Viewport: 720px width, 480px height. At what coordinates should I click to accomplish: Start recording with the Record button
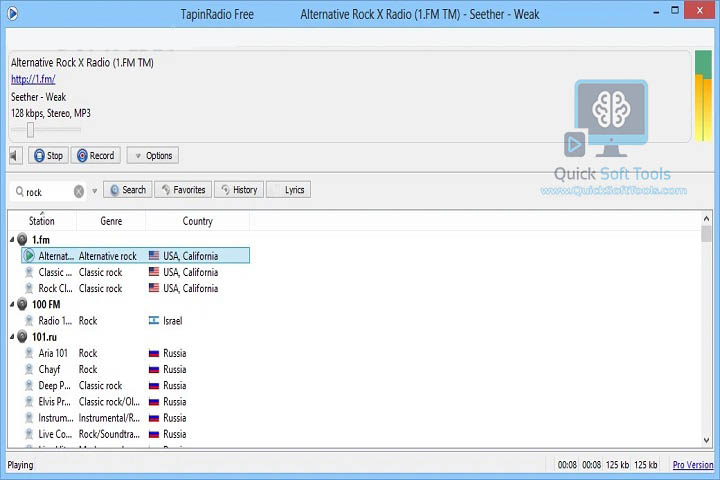click(x=96, y=156)
